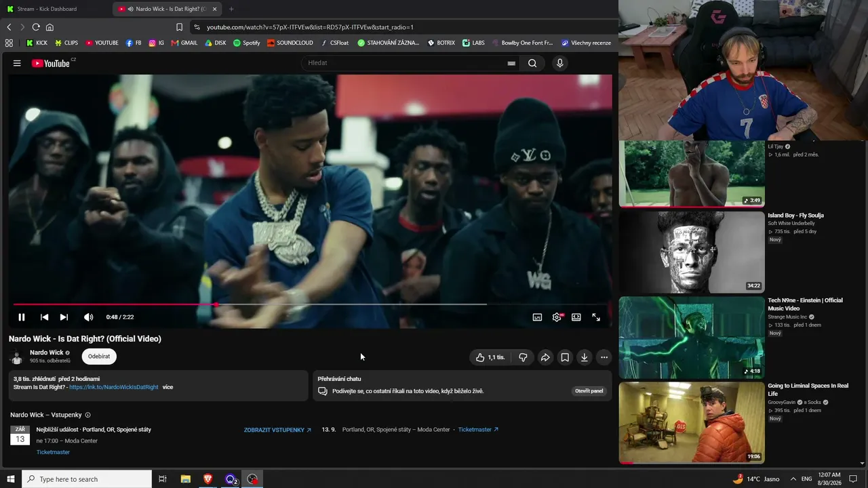Open the browser home page
The height and width of the screenshot is (488, 868).
click(50, 27)
